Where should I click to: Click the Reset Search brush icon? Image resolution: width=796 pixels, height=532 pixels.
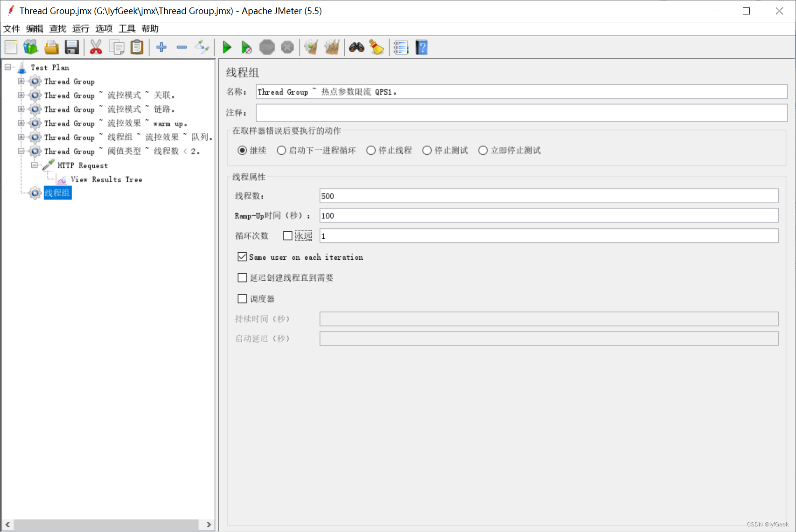(x=377, y=47)
